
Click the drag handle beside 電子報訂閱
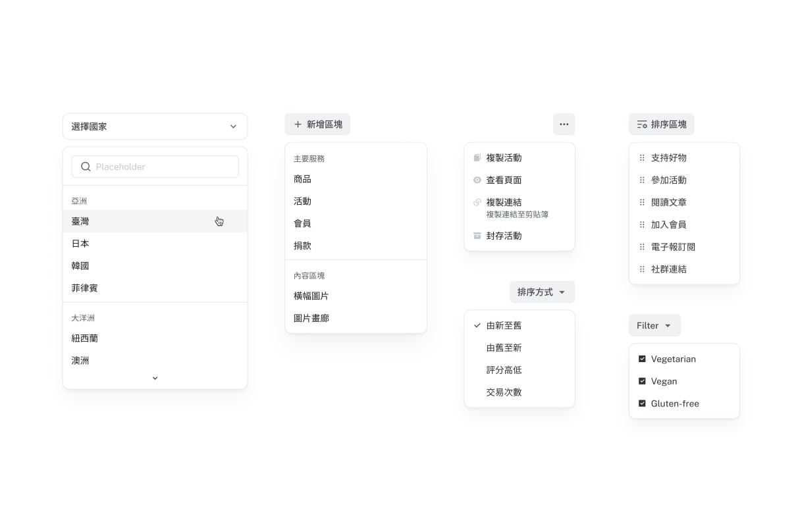(642, 247)
